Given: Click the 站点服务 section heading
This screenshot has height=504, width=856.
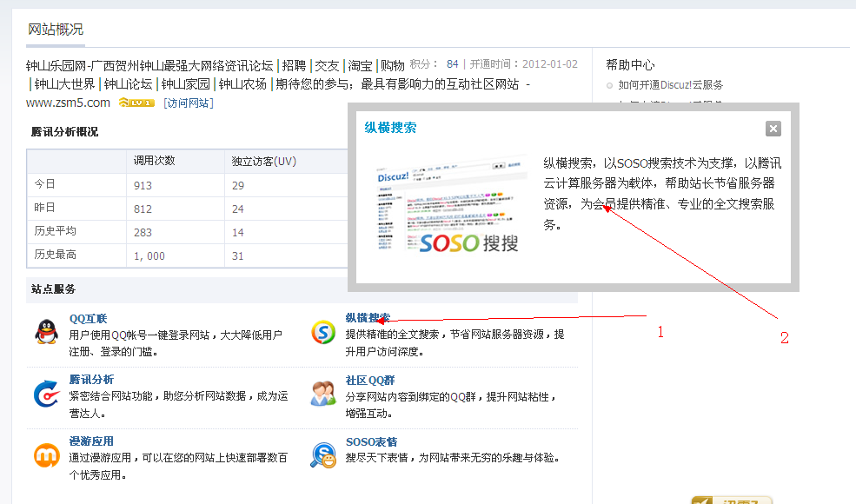Looking at the screenshot, I should [54, 289].
